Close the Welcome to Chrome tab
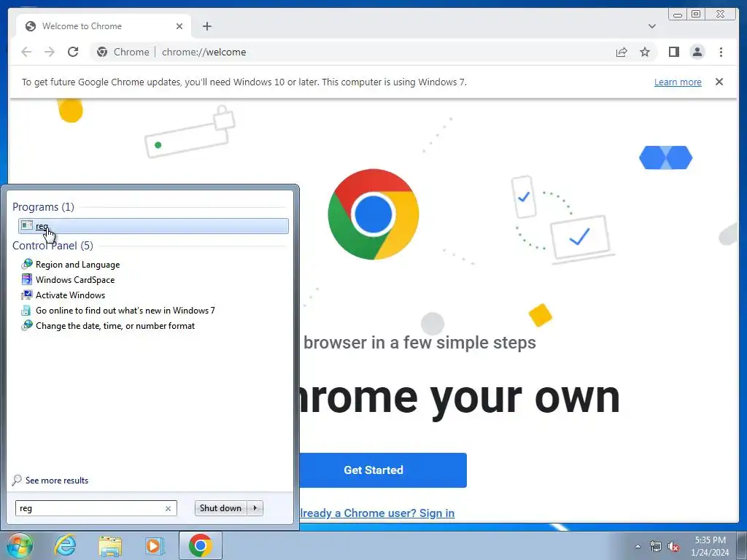 tap(179, 26)
